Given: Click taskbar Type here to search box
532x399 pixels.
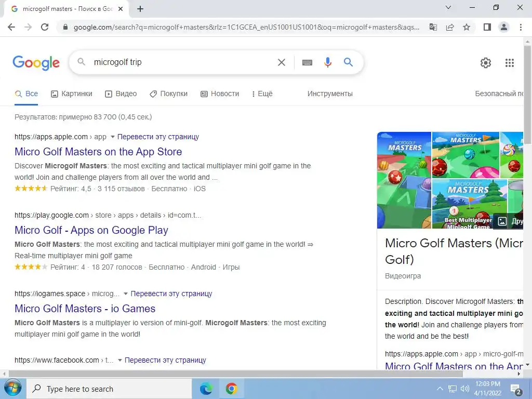Looking at the screenshot, I should click(x=109, y=389).
